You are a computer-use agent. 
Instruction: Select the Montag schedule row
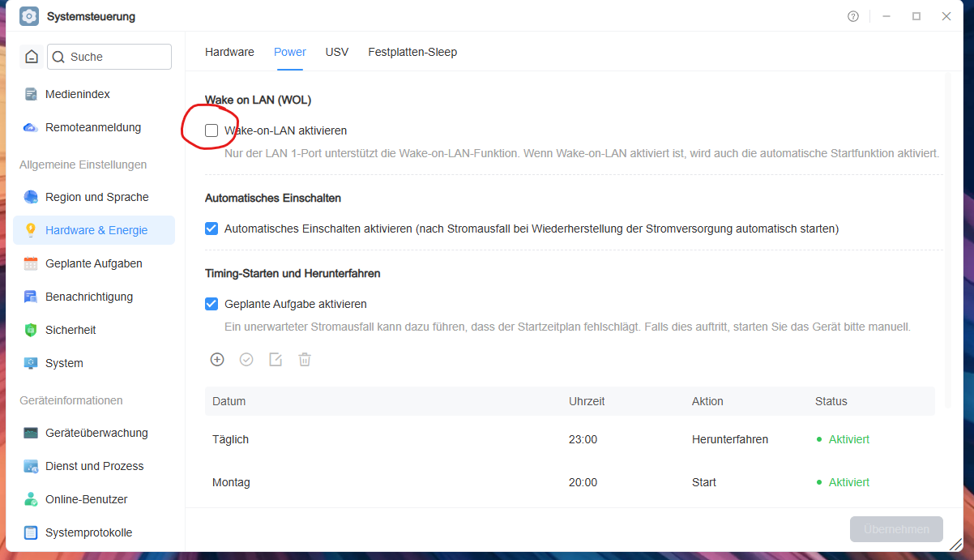(x=570, y=482)
